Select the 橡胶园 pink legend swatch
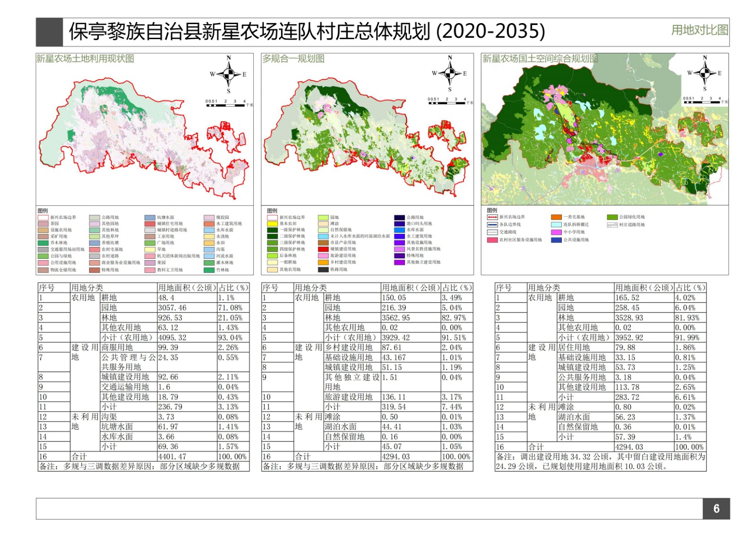The image size is (756, 534). click(x=209, y=218)
